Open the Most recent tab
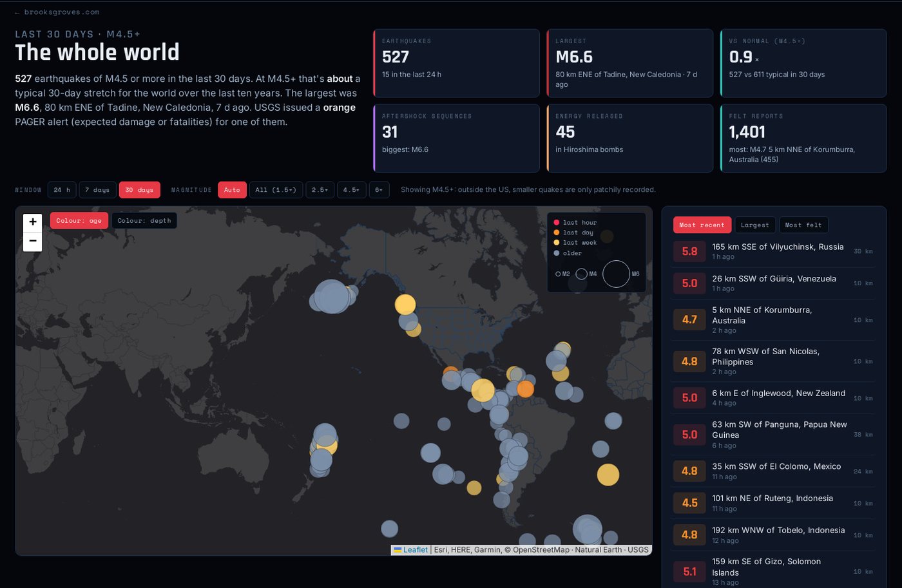 (x=702, y=225)
